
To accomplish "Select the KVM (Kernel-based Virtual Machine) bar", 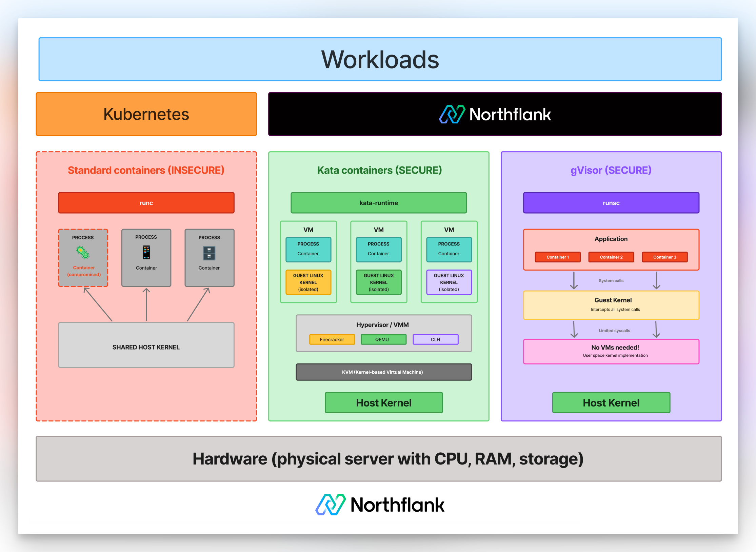I will (x=384, y=372).
